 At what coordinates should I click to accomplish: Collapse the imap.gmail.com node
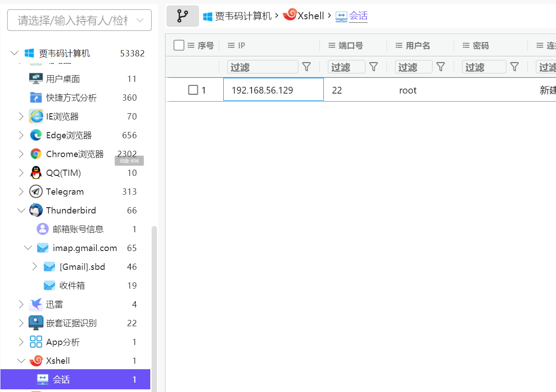pos(28,248)
